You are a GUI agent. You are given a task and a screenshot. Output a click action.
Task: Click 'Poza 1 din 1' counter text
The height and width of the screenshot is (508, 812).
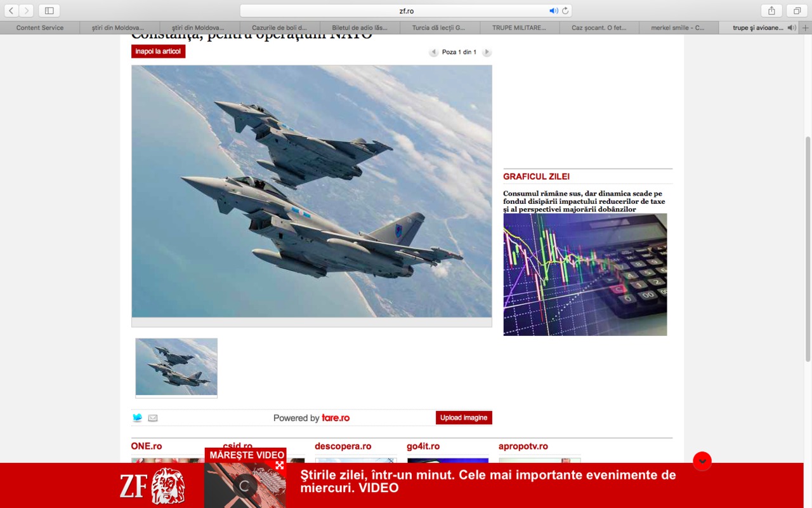[x=459, y=52]
